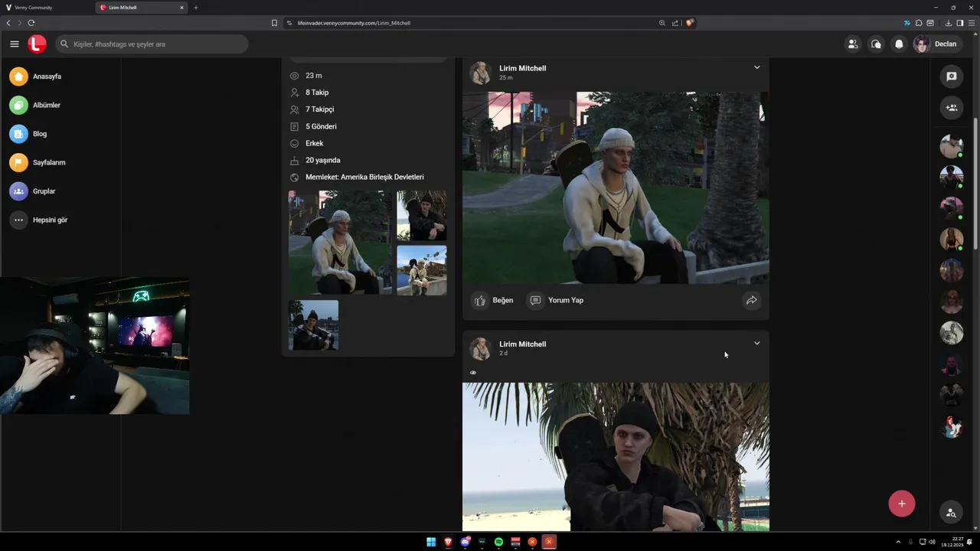
Task: Click the avatar on the 25 m post
Action: (480, 73)
